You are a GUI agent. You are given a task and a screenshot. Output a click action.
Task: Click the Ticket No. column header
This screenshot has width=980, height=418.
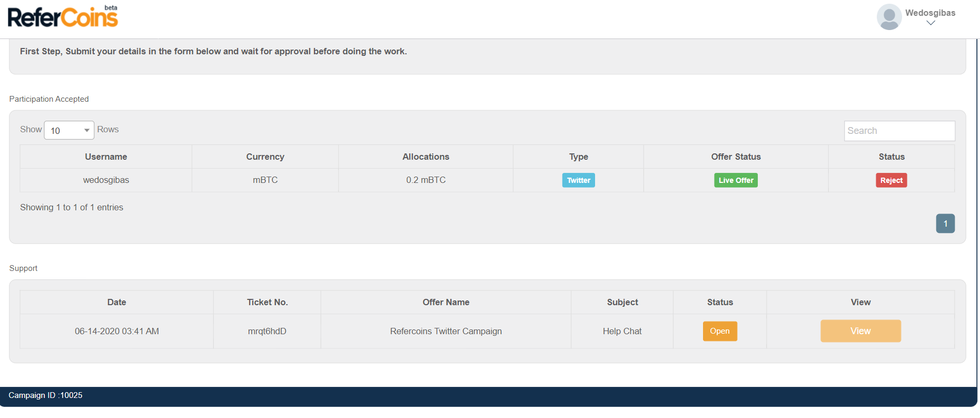point(267,302)
